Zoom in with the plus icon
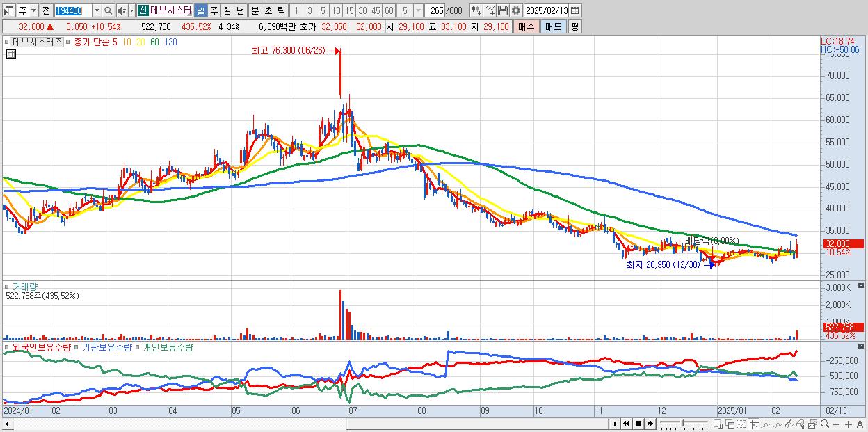 point(848,424)
